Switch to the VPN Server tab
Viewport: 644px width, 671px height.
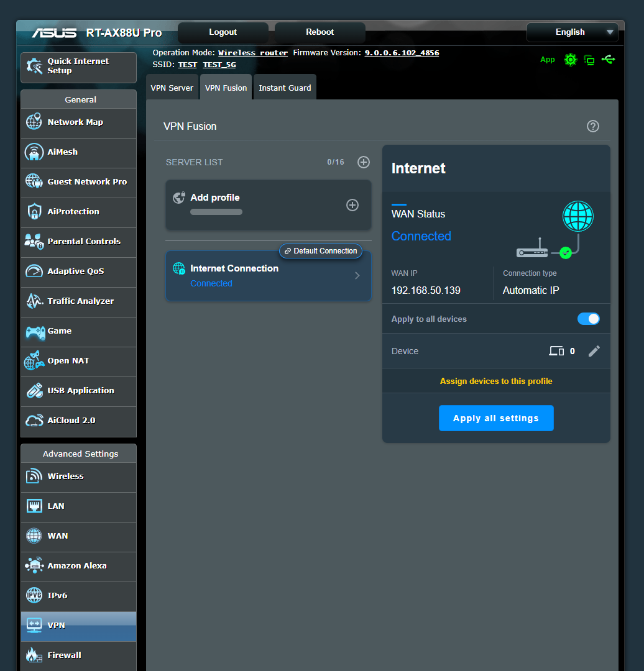coord(172,88)
